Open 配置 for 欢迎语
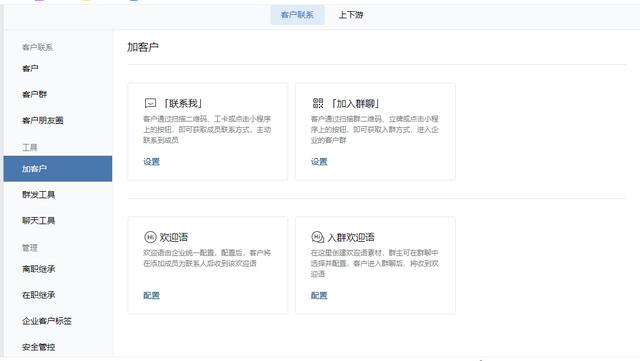Viewport: 640px width, 361px height. coord(151,295)
